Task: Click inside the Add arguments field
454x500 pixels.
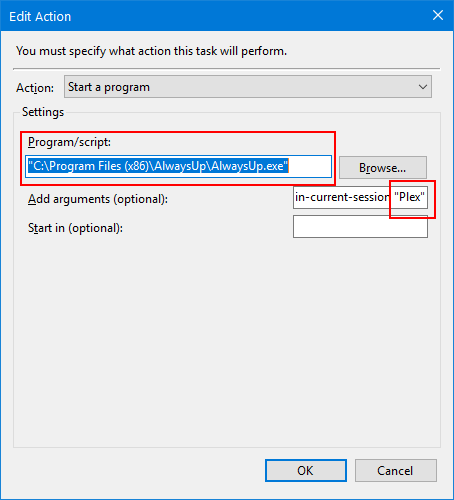Action: point(360,197)
